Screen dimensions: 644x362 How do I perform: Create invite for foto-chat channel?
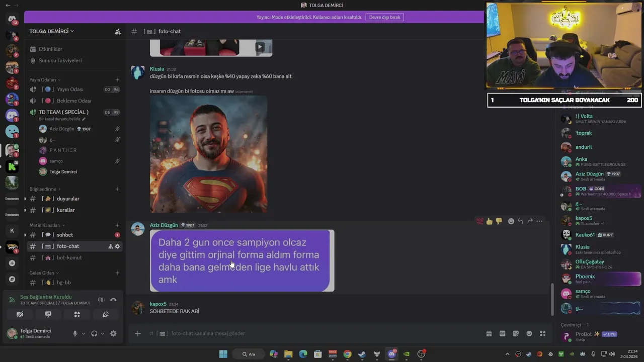pos(111,246)
